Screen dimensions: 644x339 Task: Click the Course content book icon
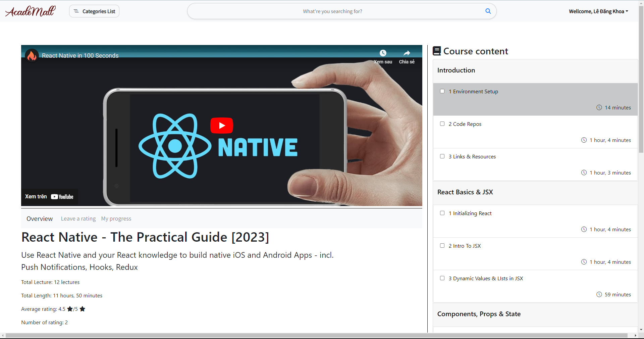pyautogui.click(x=437, y=51)
